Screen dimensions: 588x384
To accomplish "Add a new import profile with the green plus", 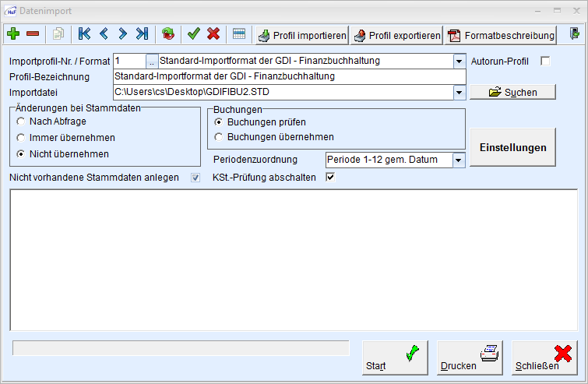I will point(13,33).
